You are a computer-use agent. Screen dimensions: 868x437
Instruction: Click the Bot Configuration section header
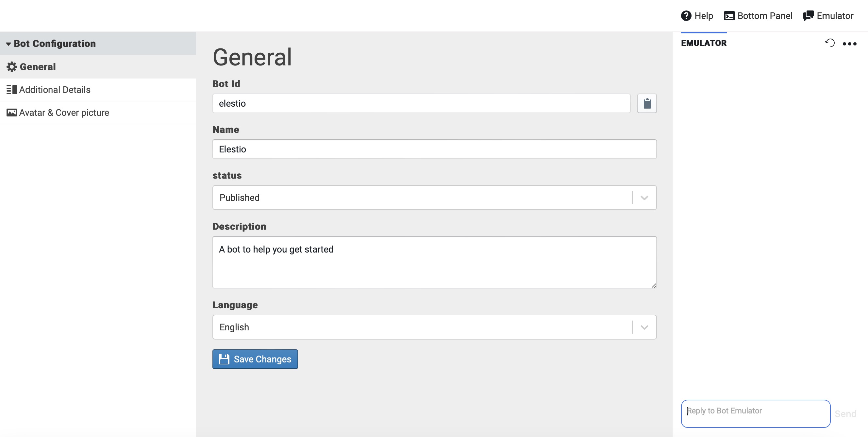pyautogui.click(x=98, y=43)
